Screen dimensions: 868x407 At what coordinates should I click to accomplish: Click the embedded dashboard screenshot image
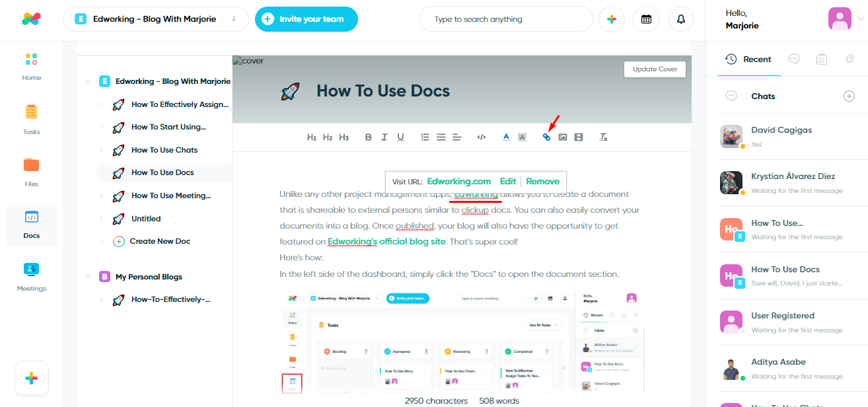click(x=461, y=342)
